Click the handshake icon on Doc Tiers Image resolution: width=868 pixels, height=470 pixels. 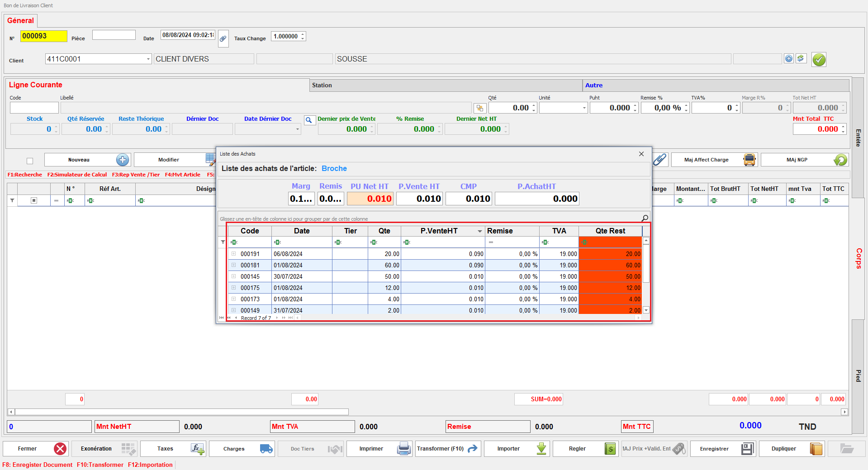point(335,449)
